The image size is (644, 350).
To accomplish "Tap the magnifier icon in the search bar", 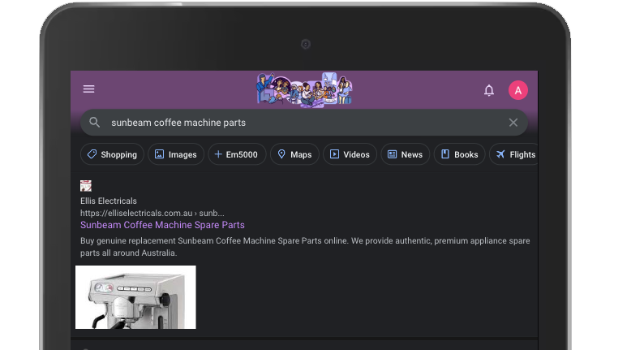I will [95, 123].
